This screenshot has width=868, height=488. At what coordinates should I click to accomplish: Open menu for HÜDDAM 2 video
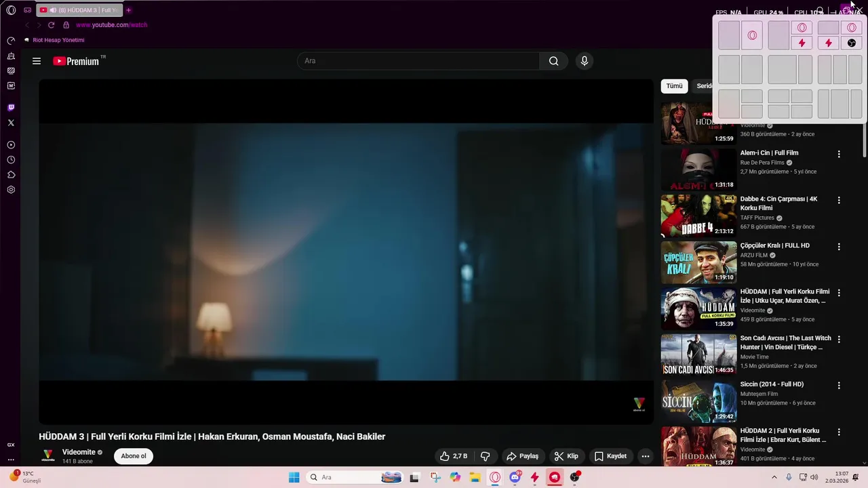point(839,432)
